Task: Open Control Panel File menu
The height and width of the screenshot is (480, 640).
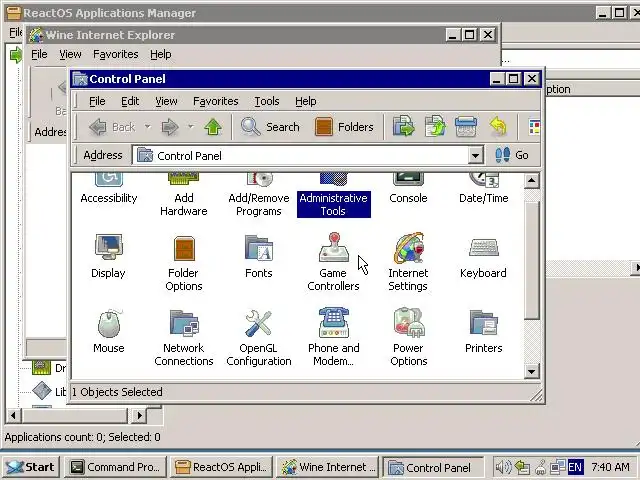Action: tap(97, 101)
